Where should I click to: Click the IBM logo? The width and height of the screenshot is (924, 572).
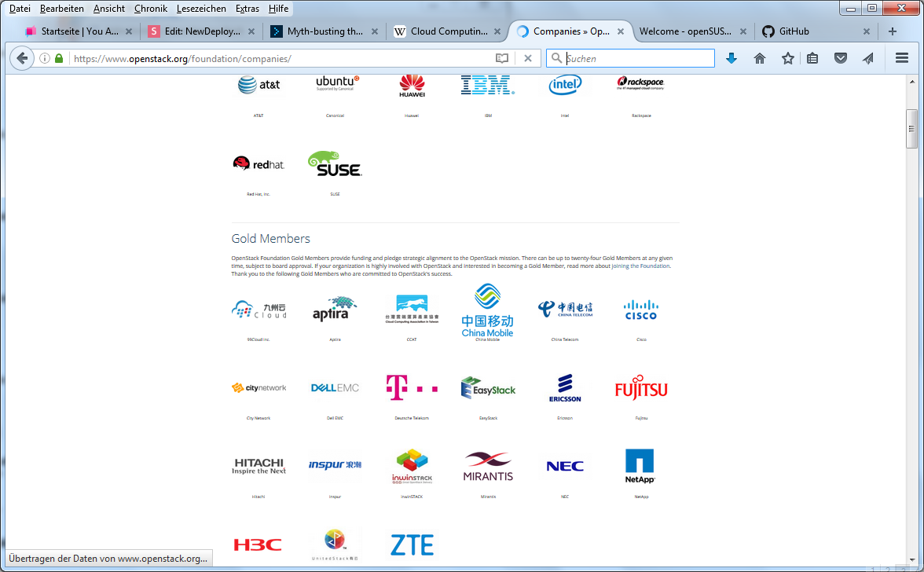(x=488, y=86)
